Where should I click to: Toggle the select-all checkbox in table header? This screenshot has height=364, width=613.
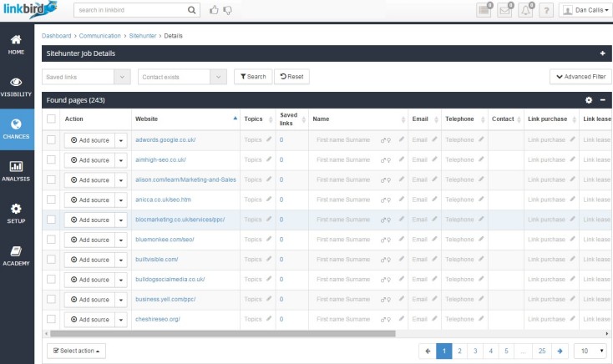click(x=51, y=119)
